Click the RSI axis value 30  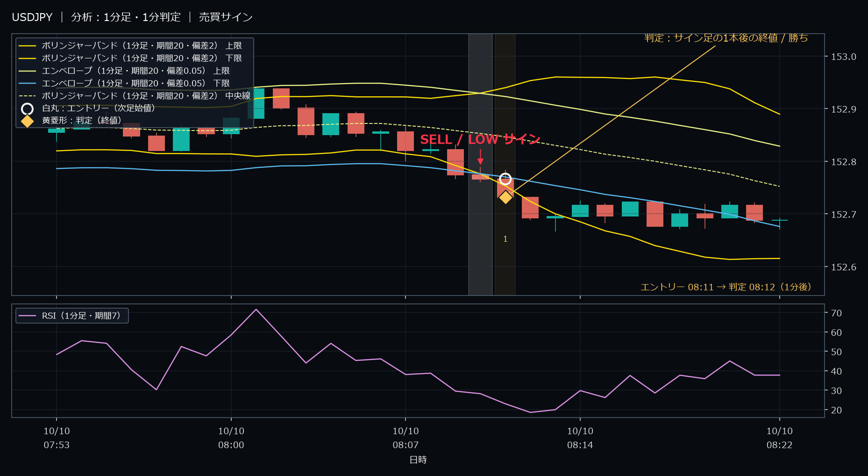(836, 390)
